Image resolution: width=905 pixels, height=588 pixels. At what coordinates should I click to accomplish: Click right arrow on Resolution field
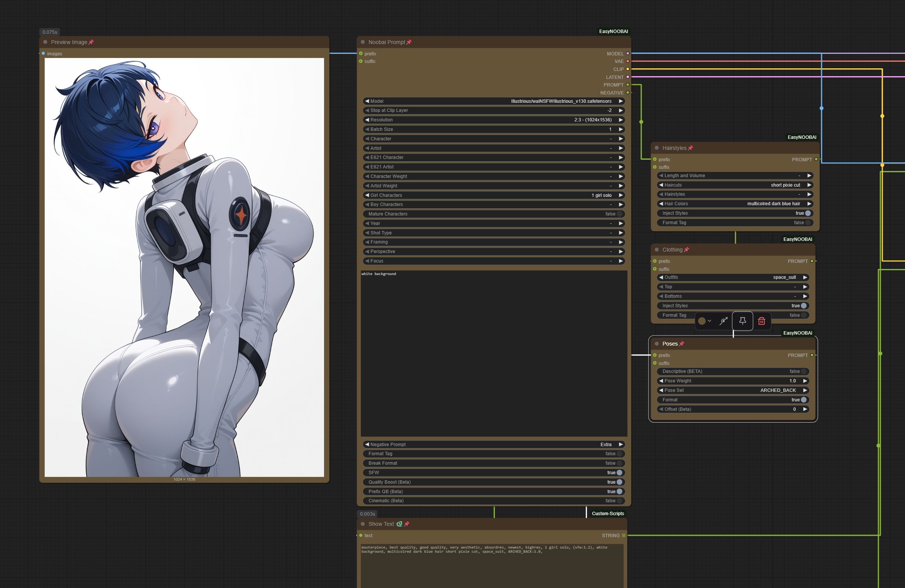pyautogui.click(x=620, y=120)
